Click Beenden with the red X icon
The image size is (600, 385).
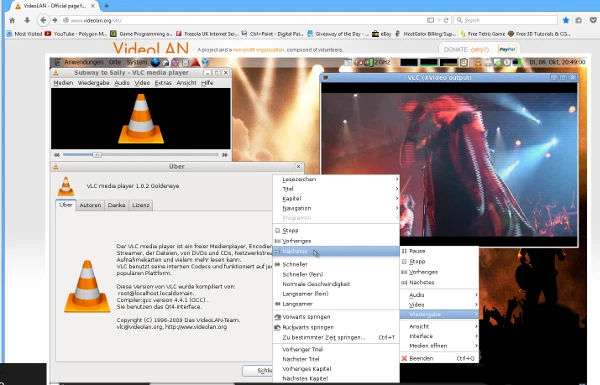point(439,359)
